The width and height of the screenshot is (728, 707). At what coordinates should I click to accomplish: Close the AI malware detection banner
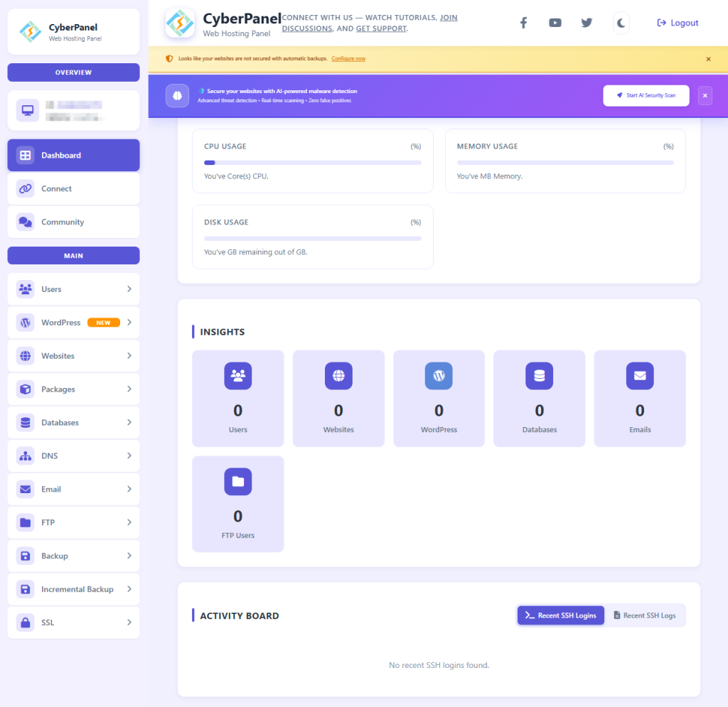[x=705, y=95]
